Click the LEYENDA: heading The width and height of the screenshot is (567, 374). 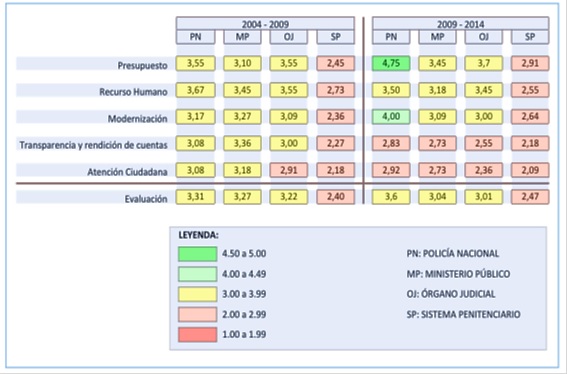point(199,235)
